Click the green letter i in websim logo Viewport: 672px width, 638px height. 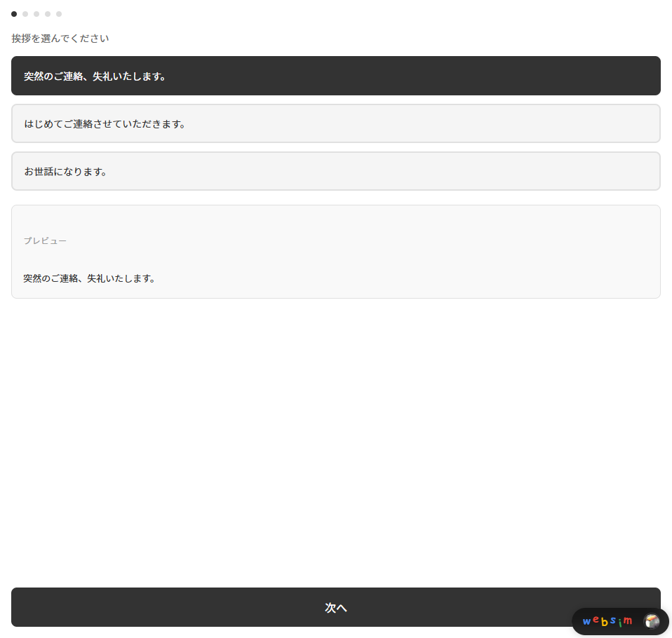coord(619,622)
